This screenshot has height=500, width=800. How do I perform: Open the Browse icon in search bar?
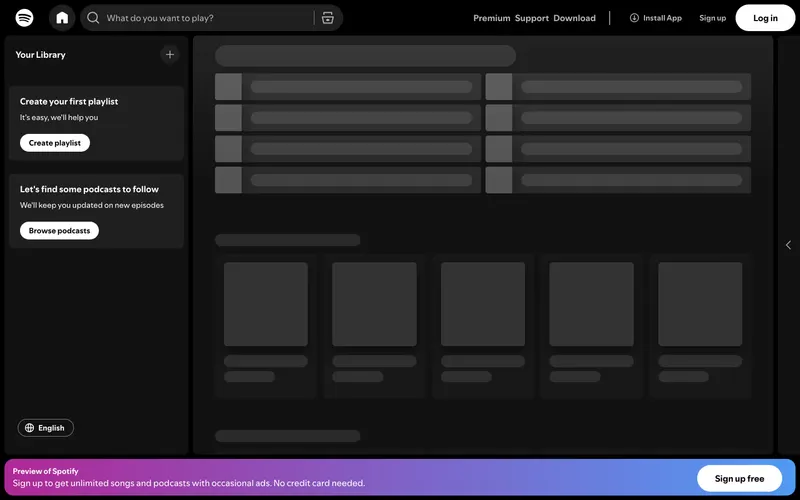[x=328, y=18]
